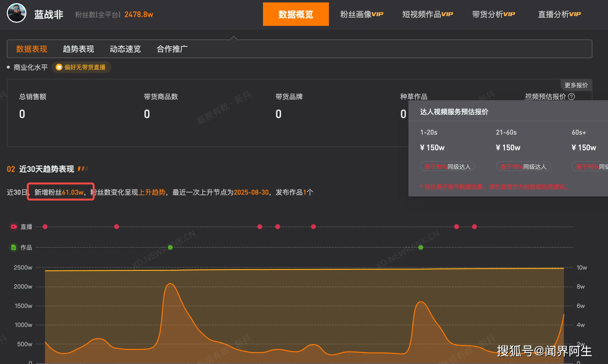Image resolution: width=608 pixels, height=364 pixels.
Task: Click the play icon inside 偏好无带货直播 badge
Action: 59,67
